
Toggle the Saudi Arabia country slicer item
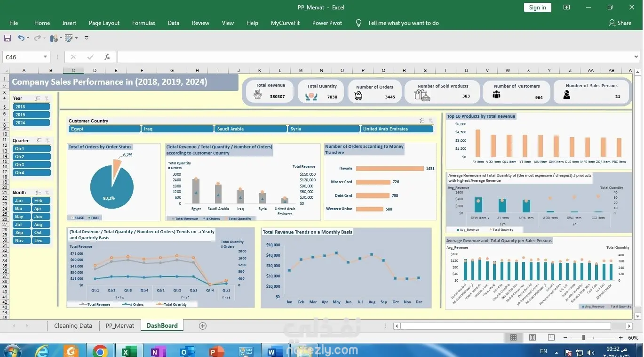(251, 129)
